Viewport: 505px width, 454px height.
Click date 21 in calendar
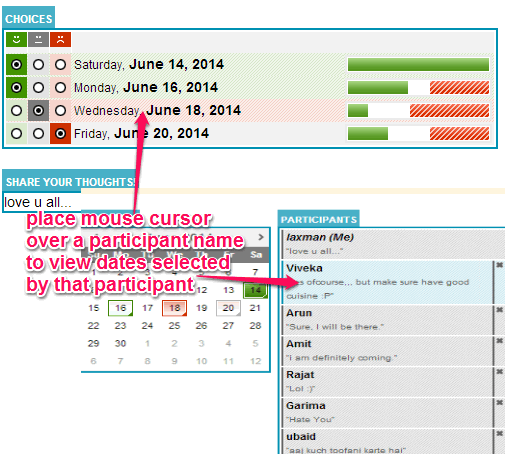coord(255,308)
